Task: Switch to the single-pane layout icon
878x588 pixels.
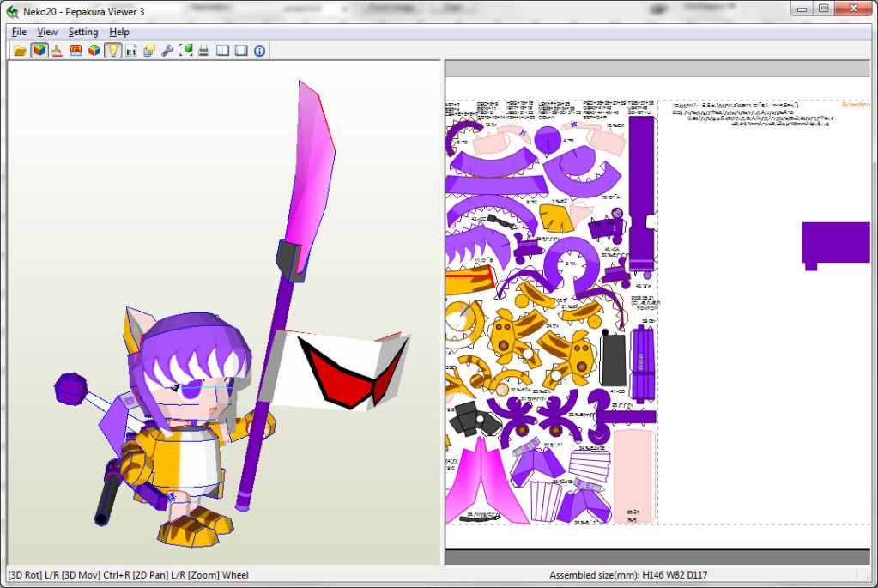Action: pos(241,51)
